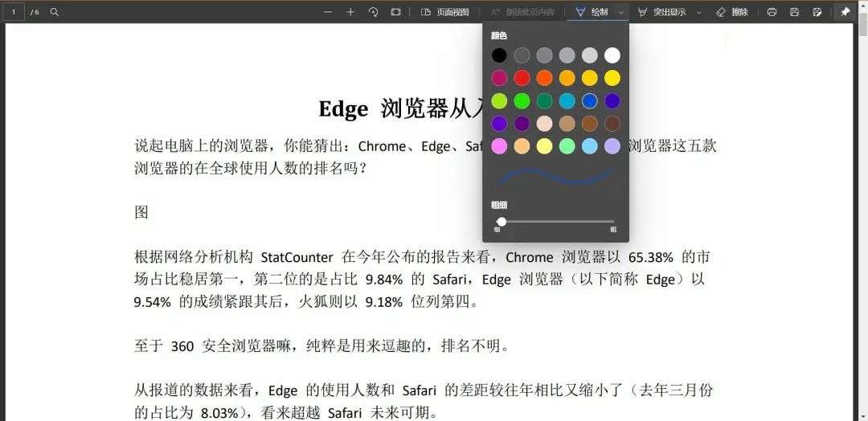The width and height of the screenshot is (868, 421).
Task: Pick the white color swatch
Action: (x=612, y=55)
